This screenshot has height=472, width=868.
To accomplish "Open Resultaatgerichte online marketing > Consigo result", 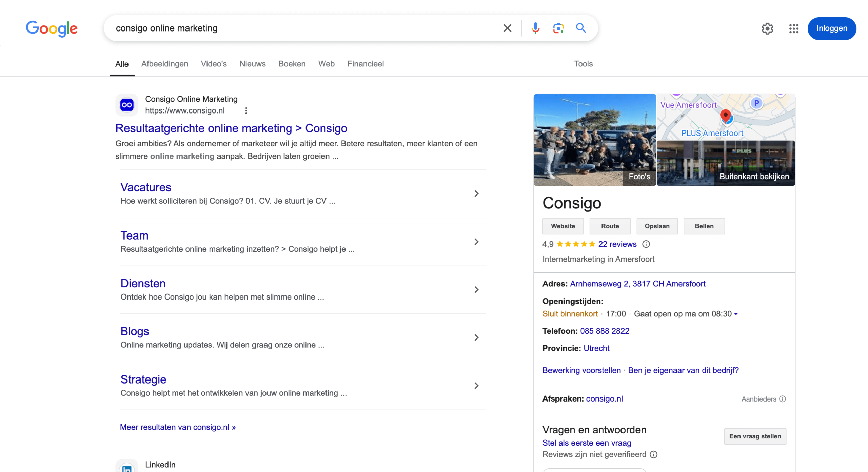I will click(231, 128).
